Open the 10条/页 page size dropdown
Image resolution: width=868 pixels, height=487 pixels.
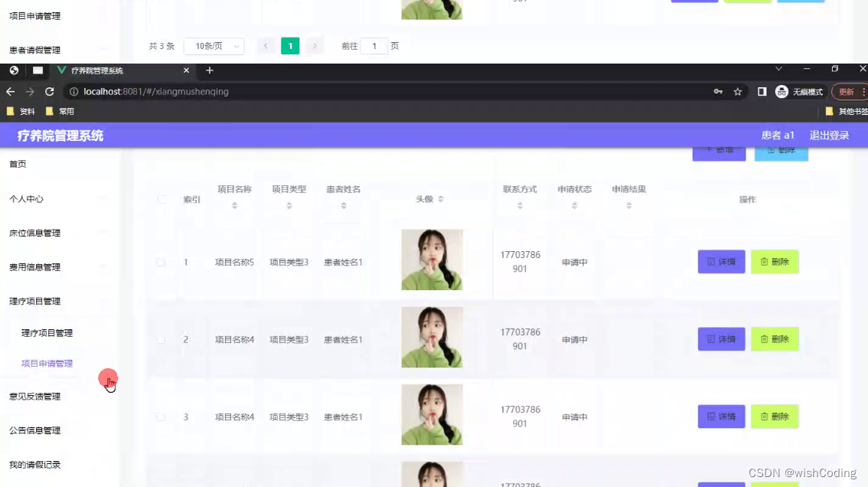(x=214, y=46)
